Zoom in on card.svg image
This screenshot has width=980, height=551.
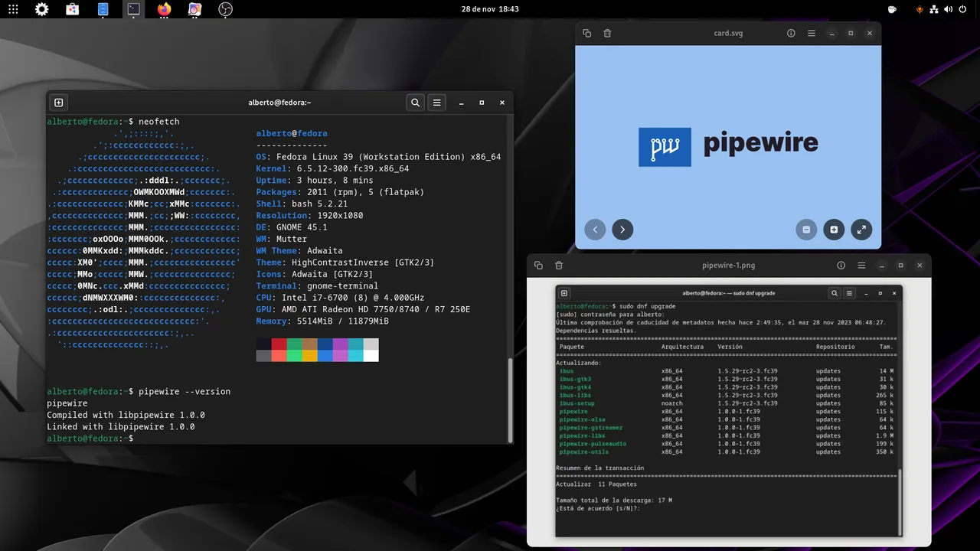pos(834,230)
